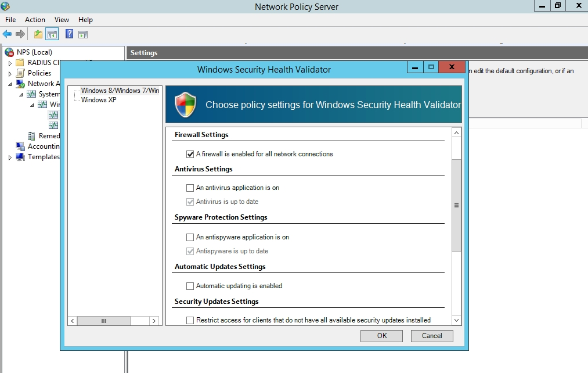Click the System health validators node icon
This screenshot has width=588, height=373.
click(x=31, y=94)
